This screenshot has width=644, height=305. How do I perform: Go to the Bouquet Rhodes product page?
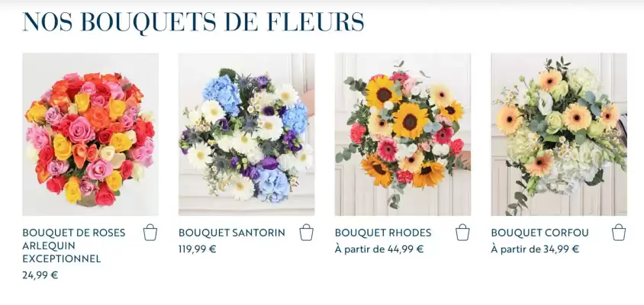(x=383, y=233)
